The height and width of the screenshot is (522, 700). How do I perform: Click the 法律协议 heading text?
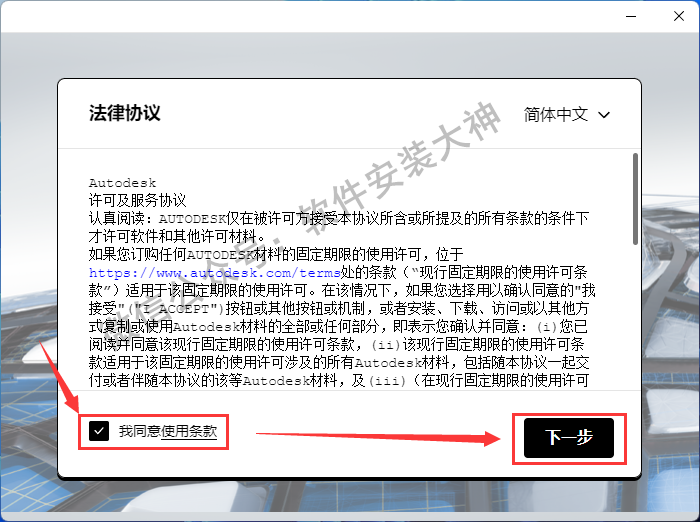(x=125, y=113)
